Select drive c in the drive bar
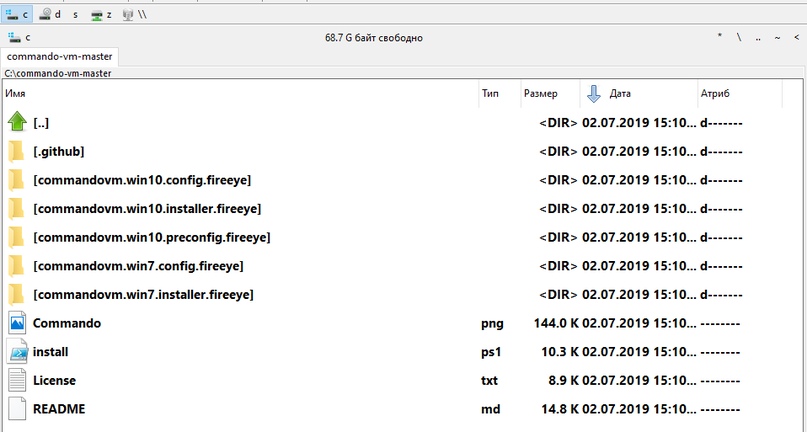 pos(19,15)
